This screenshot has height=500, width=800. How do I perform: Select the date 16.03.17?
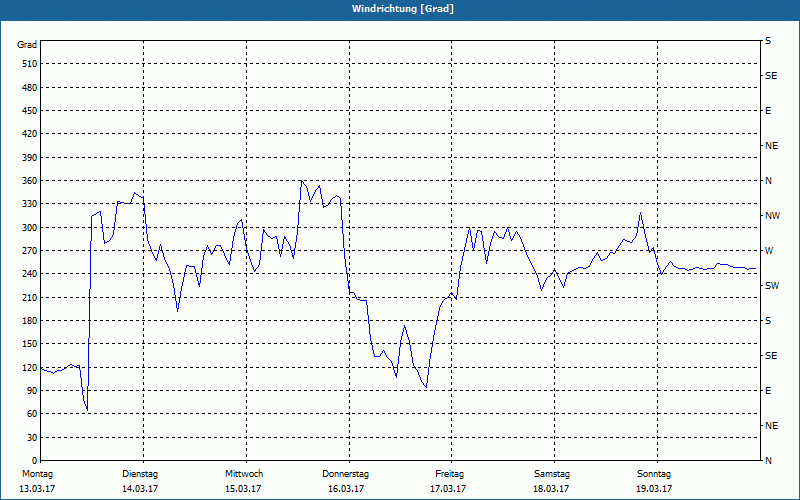point(346,489)
